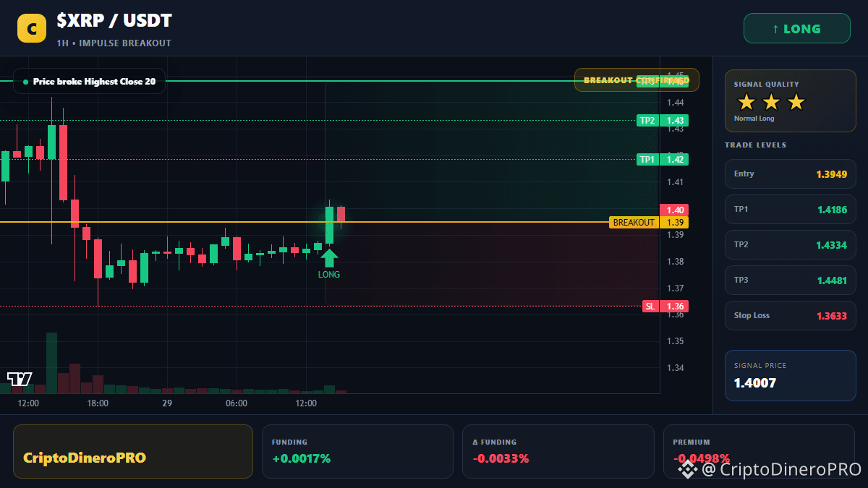Click the second signal quality star
This screenshot has width=868, height=488.
[x=771, y=102]
